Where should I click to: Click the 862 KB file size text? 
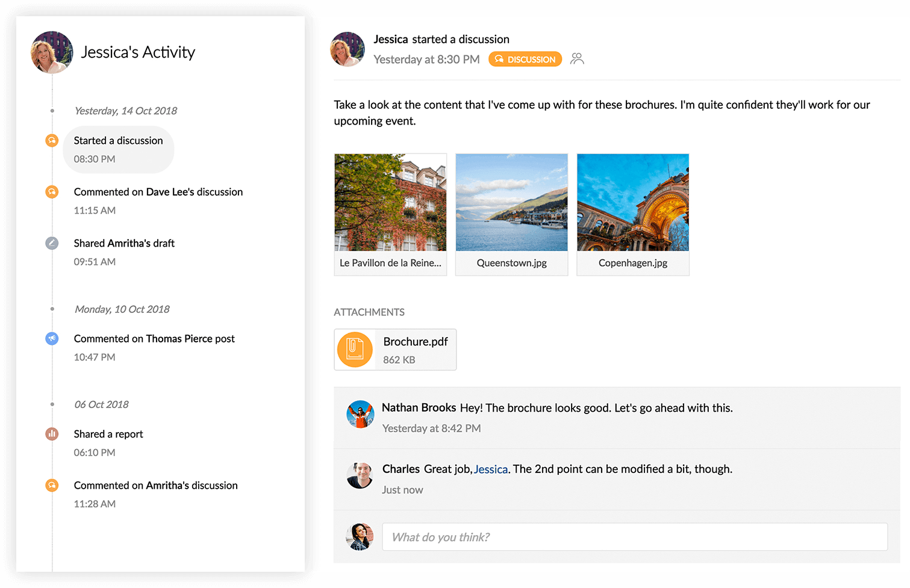[399, 360]
